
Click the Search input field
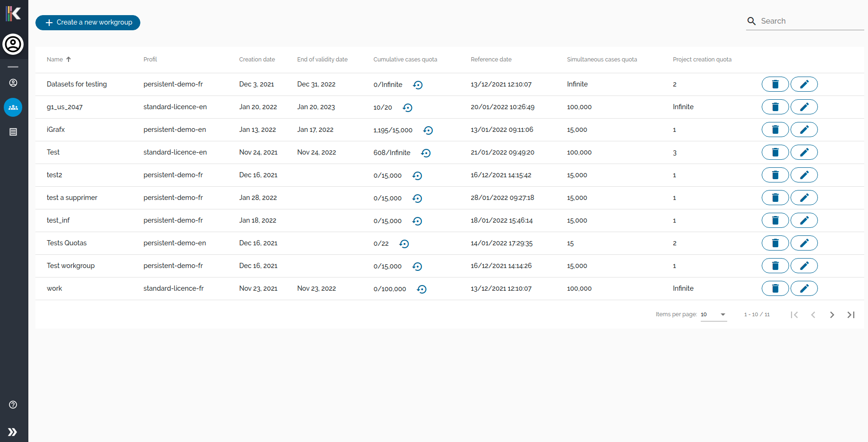812,21
